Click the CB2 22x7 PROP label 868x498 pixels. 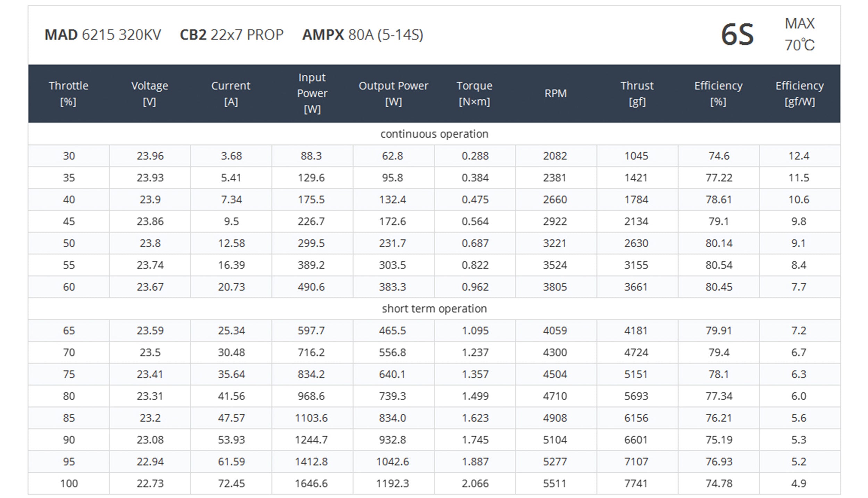(x=232, y=35)
